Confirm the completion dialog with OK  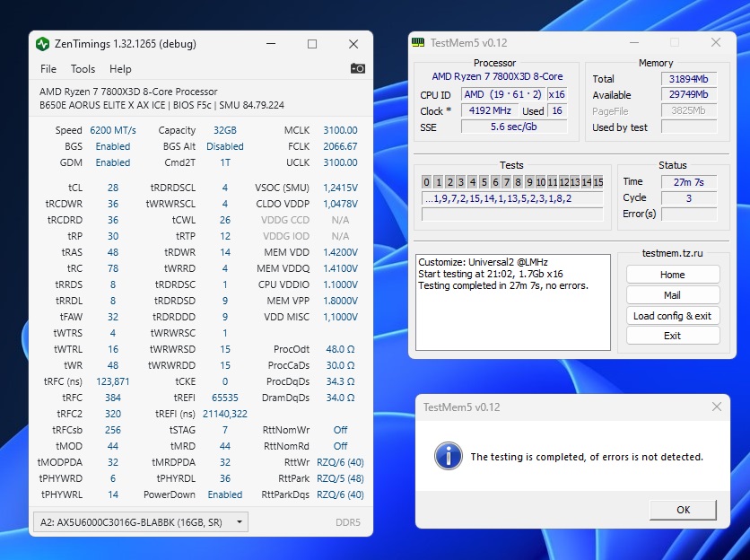(x=683, y=510)
